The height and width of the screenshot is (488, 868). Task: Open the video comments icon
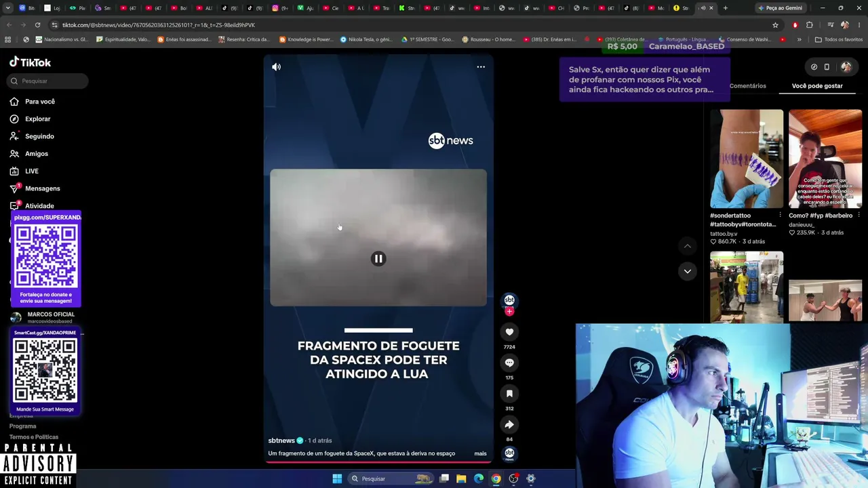(509, 363)
